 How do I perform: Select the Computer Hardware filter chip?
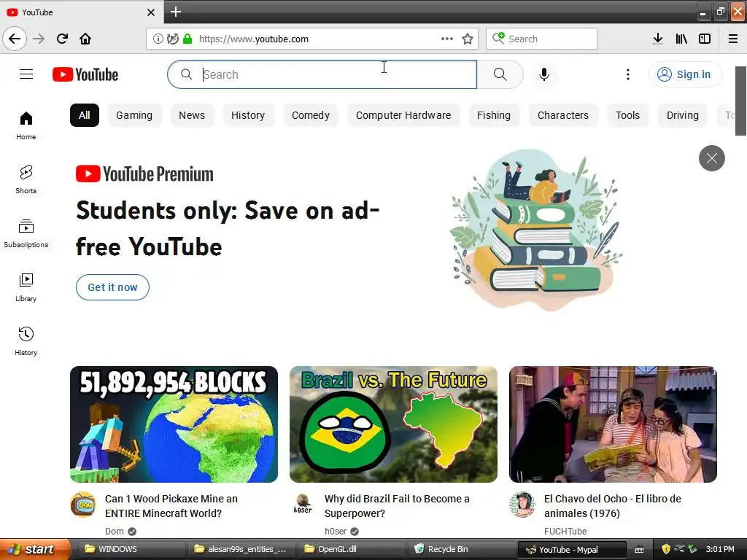point(403,115)
